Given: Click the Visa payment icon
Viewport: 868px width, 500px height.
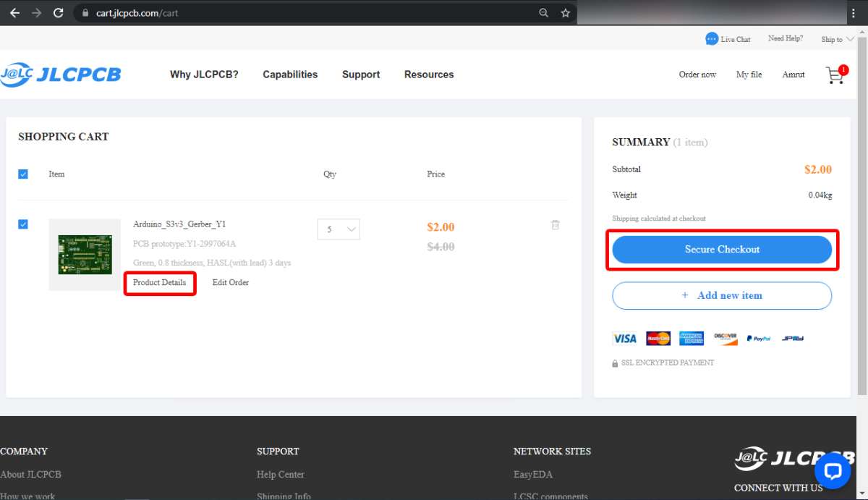Looking at the screenshot, I should [624, 338].
